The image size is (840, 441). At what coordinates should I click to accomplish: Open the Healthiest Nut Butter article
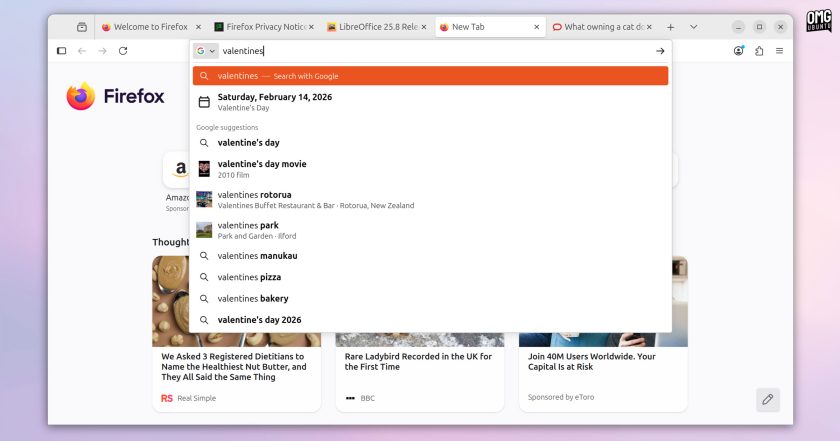point(234,367)
